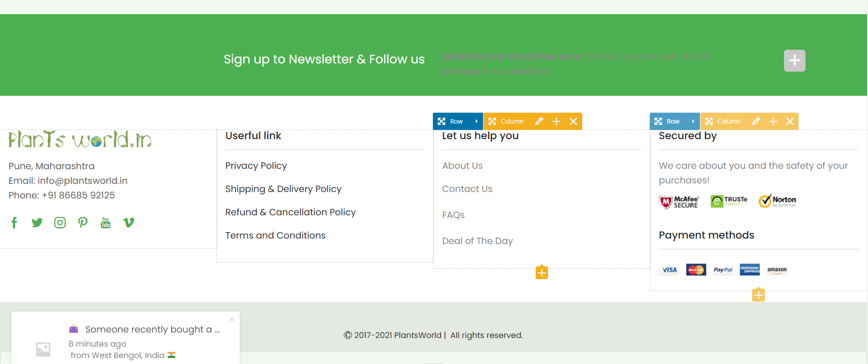Open the Twitter social icon
868x364 pixels.
click(x=37, y=223)
